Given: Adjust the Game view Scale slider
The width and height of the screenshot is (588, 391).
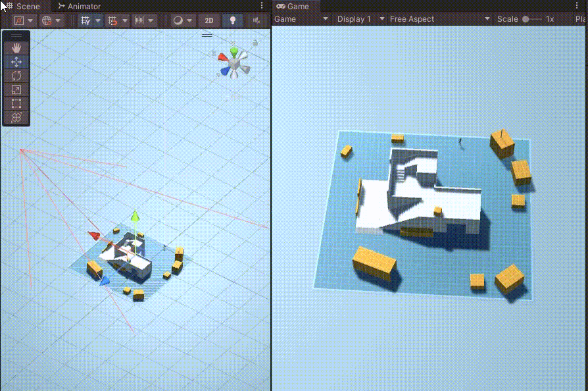Looking at the screenshot, I should (x=532, y=19).
